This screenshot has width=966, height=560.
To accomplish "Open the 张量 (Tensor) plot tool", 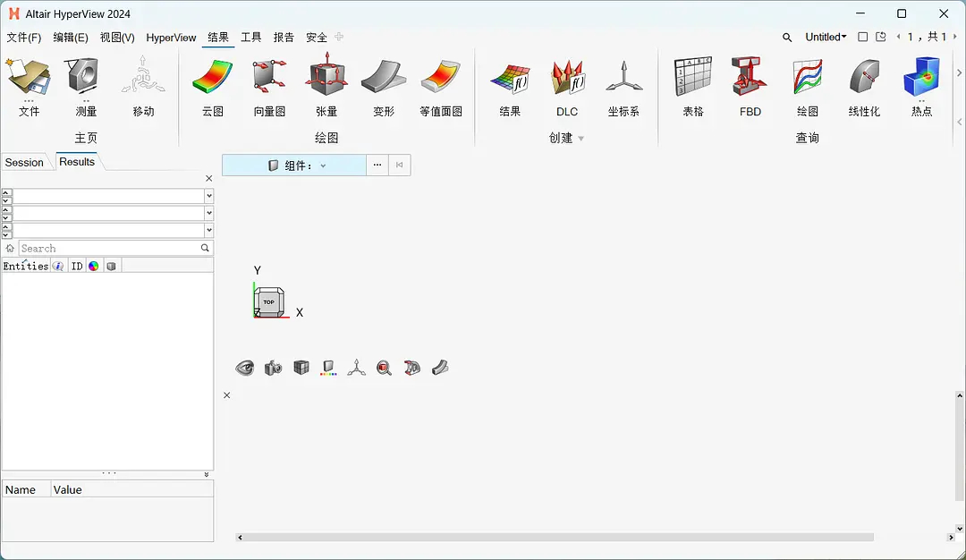I will 326,86.
